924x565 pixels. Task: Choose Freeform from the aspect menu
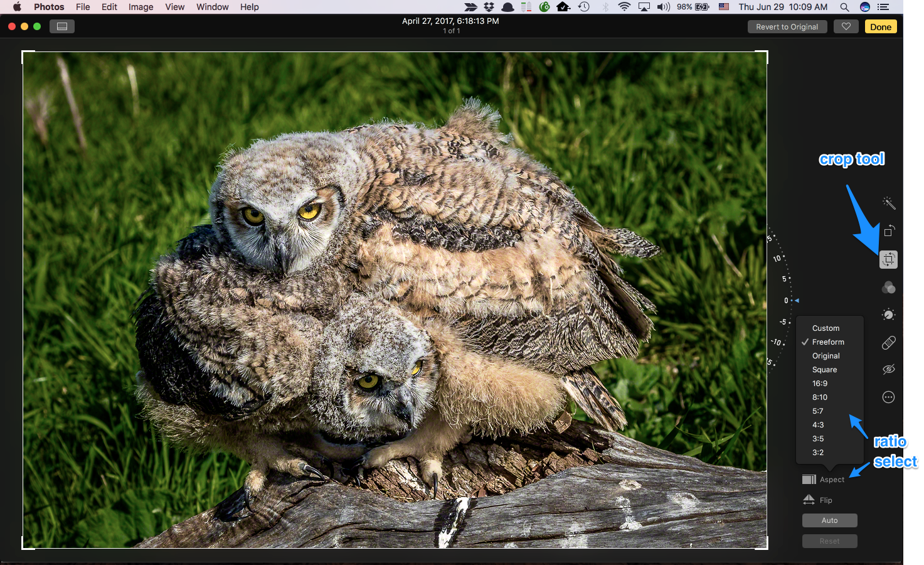point(828,342)
